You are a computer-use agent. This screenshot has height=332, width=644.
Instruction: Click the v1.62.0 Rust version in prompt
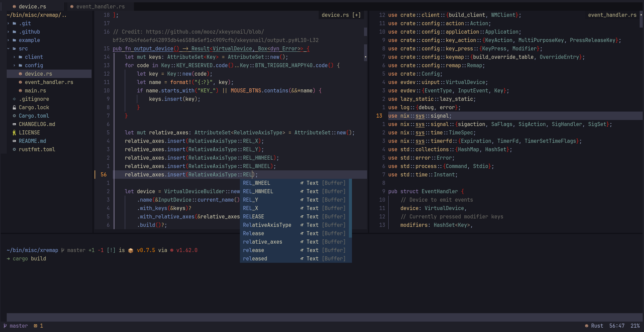pos(187,250)
